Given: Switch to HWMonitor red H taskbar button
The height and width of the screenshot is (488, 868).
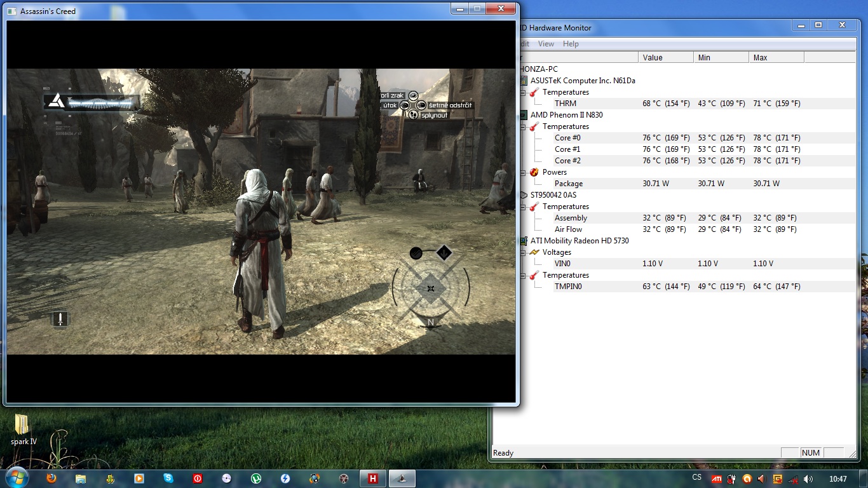Looking at the screenshot, I should pos(373,478).
